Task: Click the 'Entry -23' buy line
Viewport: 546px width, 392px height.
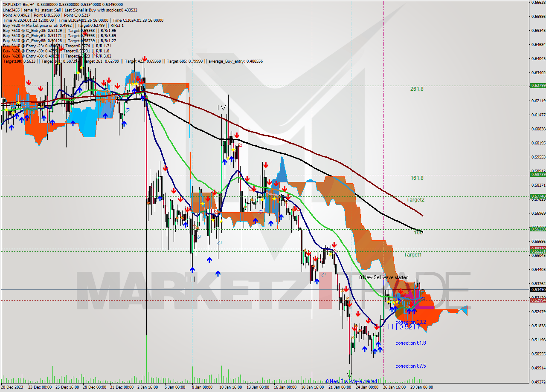Action: tap(57, 46)
